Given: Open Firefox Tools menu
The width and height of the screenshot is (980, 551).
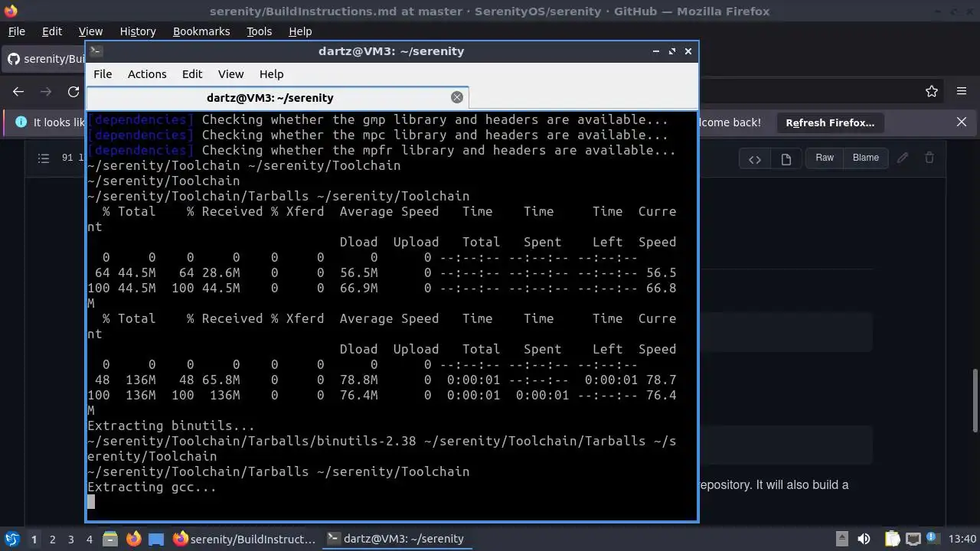Looking at the screenshot, I should (x=259, y=31).
